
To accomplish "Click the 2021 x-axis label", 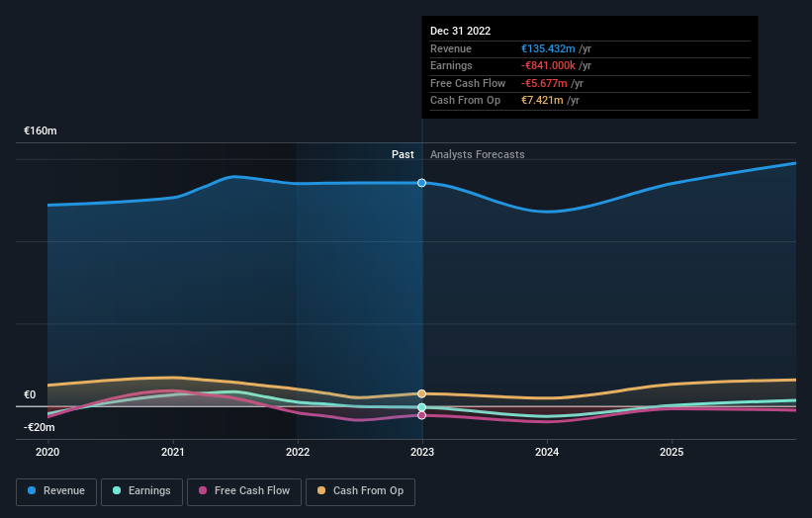I will (x=172, y=453).
